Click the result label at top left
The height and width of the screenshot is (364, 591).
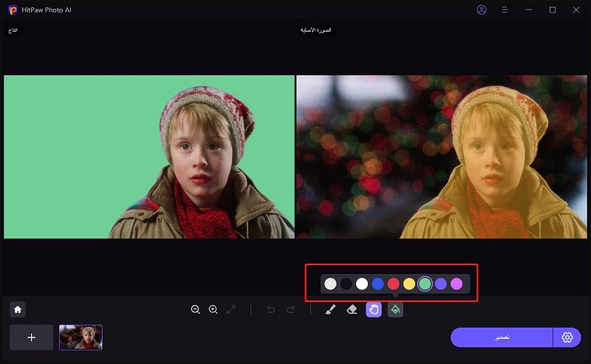13,30
